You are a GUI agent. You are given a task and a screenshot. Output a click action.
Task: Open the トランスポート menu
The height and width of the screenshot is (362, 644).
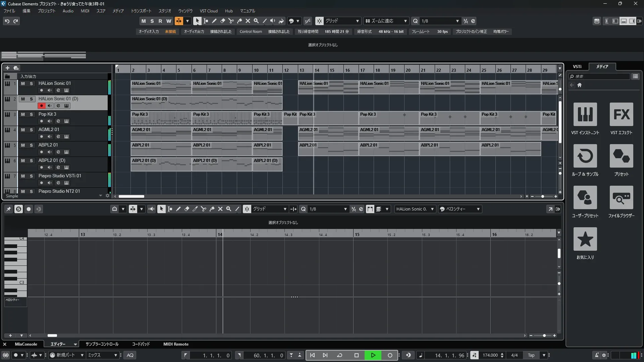pyautogui.click(x=141, y=11)
